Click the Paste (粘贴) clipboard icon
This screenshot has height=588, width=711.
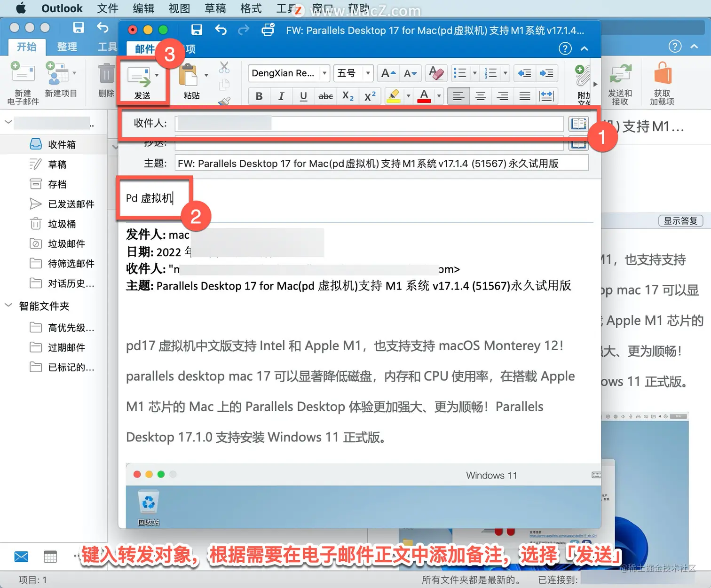[x=189, y=76]
